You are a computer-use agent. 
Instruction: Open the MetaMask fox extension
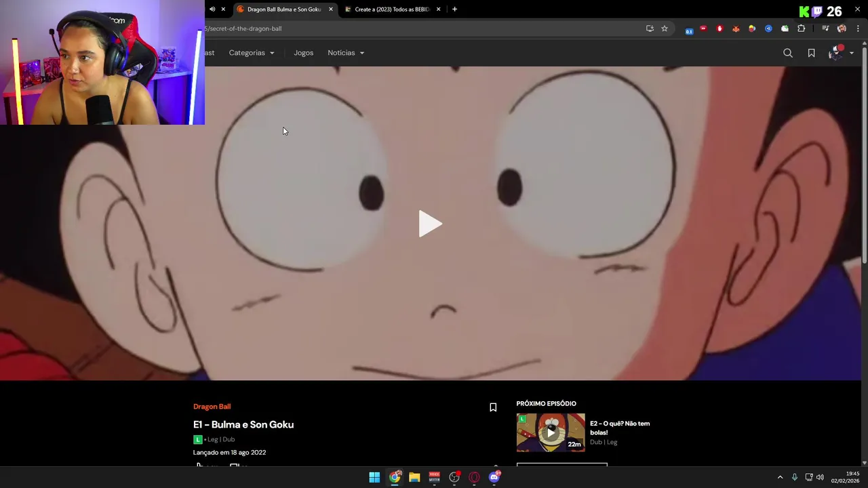pos(736,28)
